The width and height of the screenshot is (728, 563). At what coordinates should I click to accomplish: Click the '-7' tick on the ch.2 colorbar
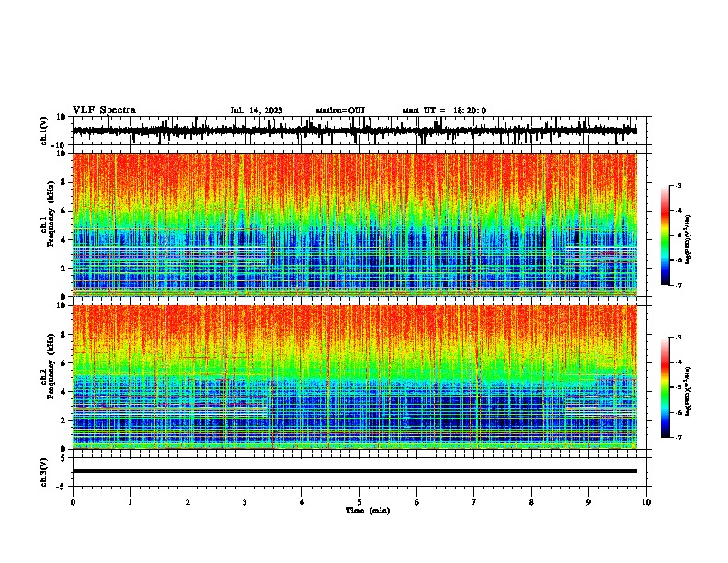pos(678,437)
